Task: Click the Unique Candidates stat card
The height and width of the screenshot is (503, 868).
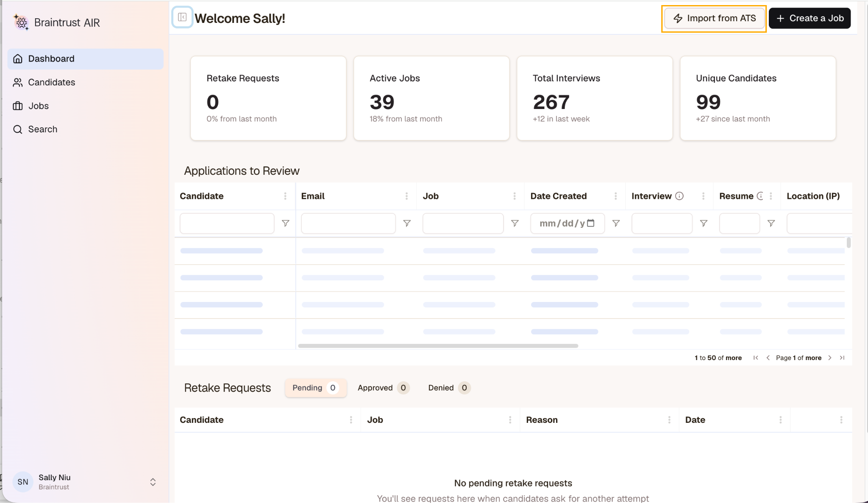Action: click(x=758, y=98)
